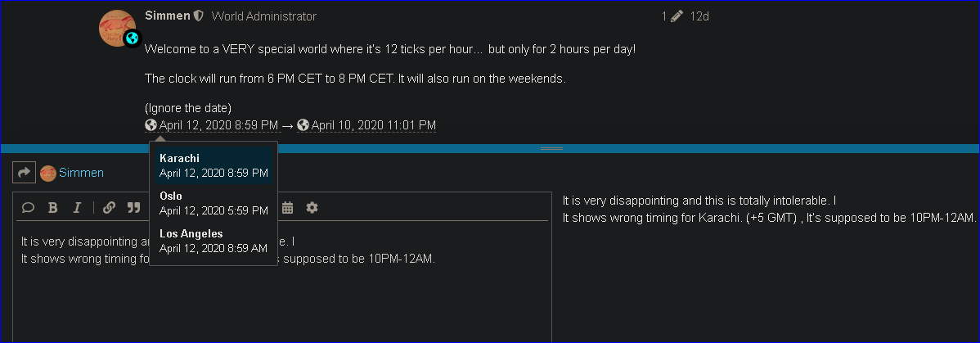Open Simmen's profile from the avatar picture
The image size is (980, 343).
pos(118,28)
